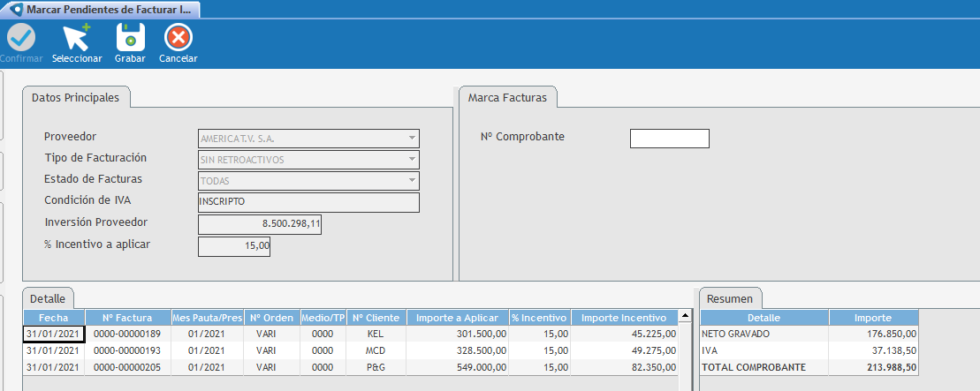Click the Nº Comprobante input field

click(669, 139)
